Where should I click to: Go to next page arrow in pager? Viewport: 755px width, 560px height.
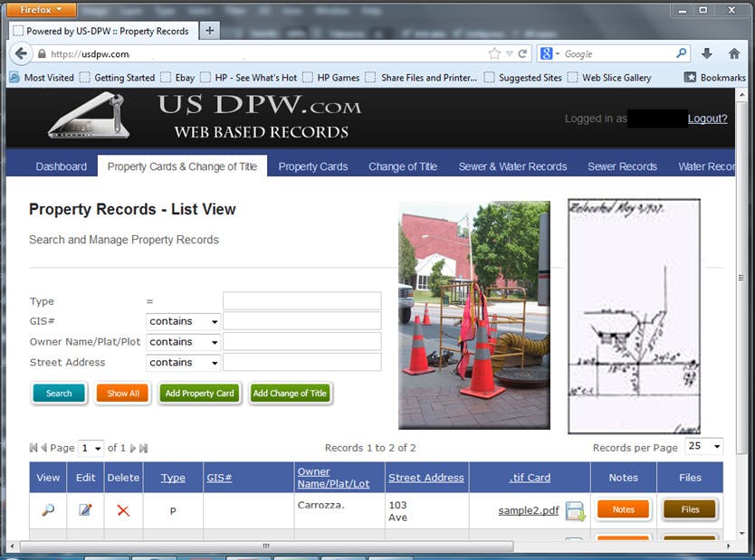(x=133, y=448)
